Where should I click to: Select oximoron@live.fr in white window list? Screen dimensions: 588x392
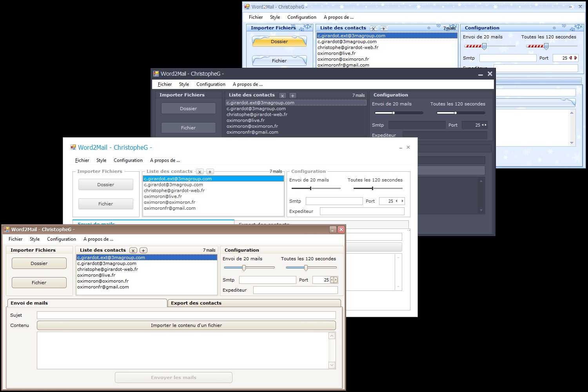(x=213, y=196)
